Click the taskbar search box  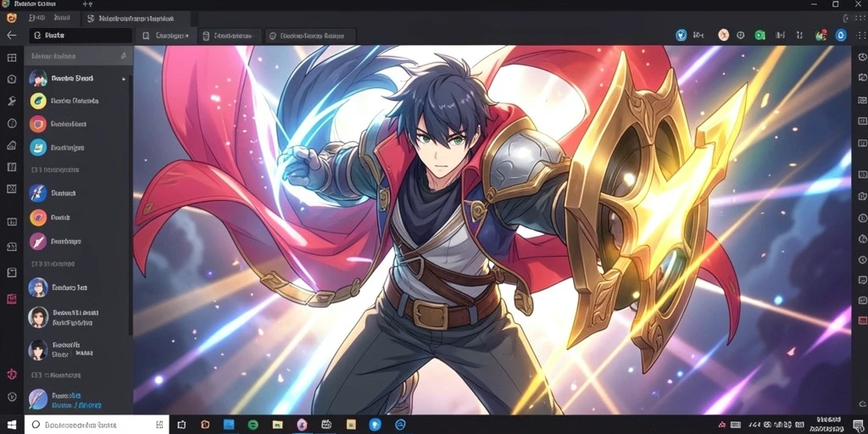pos(97,426)
